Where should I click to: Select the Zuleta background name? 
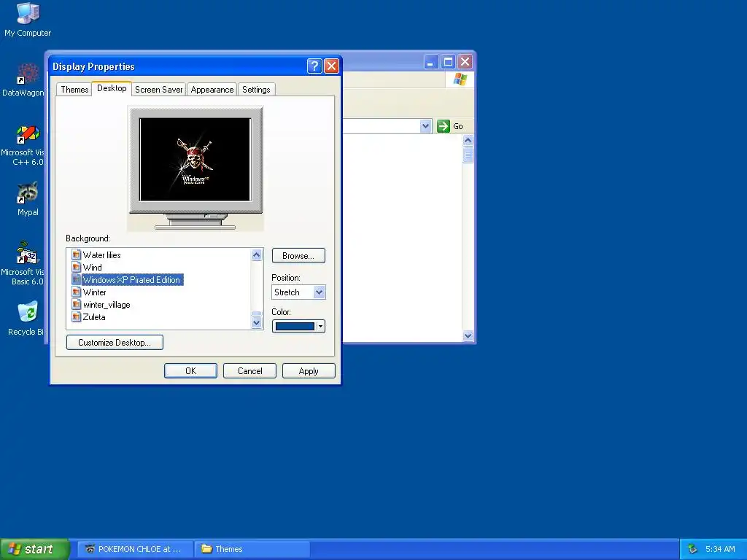click(x=94, y=316)
